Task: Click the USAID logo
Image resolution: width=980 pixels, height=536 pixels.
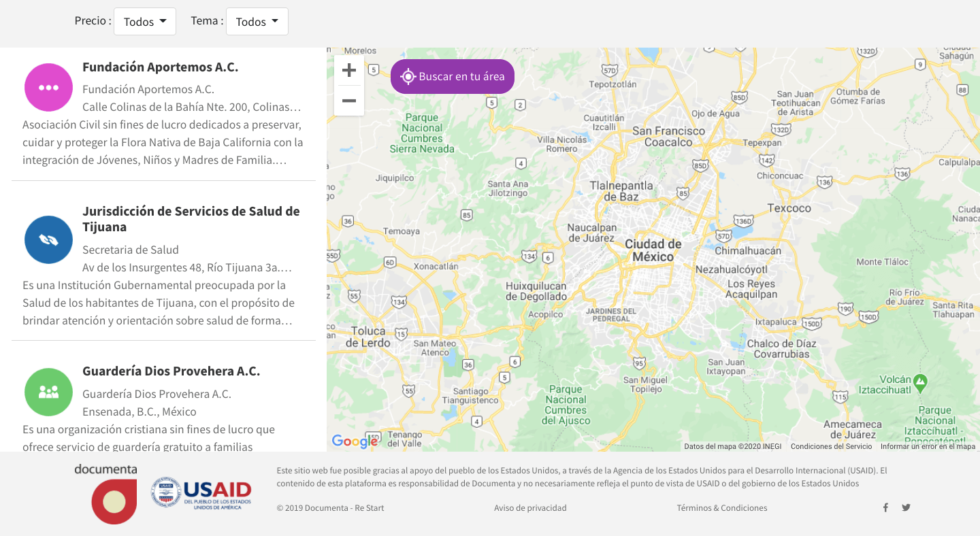Action: point(201,492)
